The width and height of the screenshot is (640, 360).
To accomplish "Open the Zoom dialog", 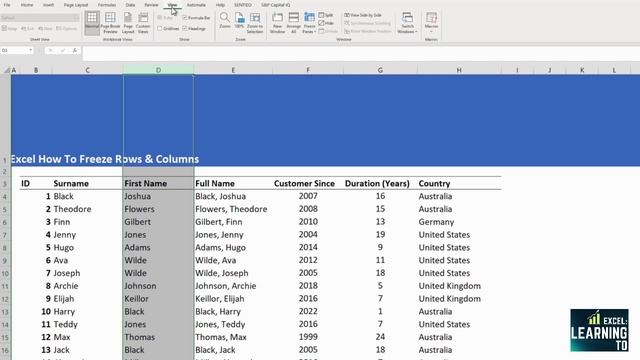I will pos(224,20).
